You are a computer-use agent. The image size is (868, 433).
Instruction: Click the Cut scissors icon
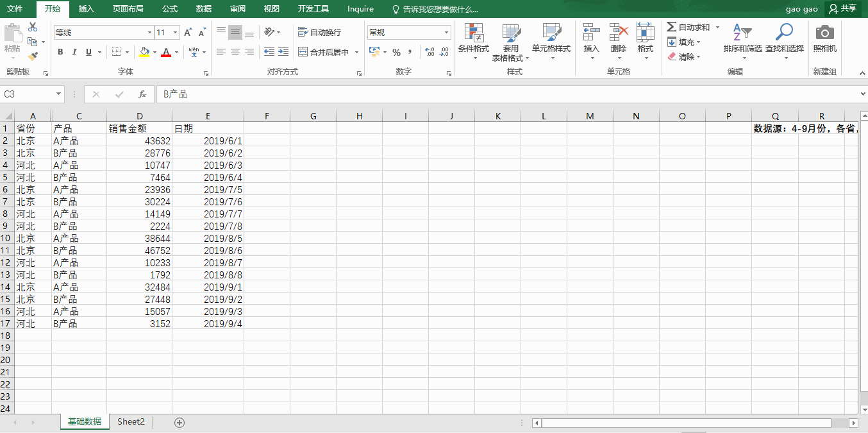tap(33, 28)
